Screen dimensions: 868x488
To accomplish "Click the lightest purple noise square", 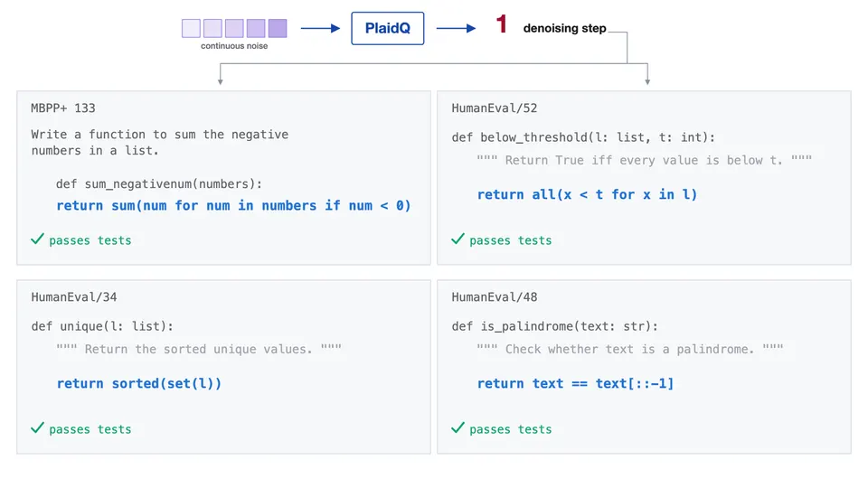I will (191, 28).
